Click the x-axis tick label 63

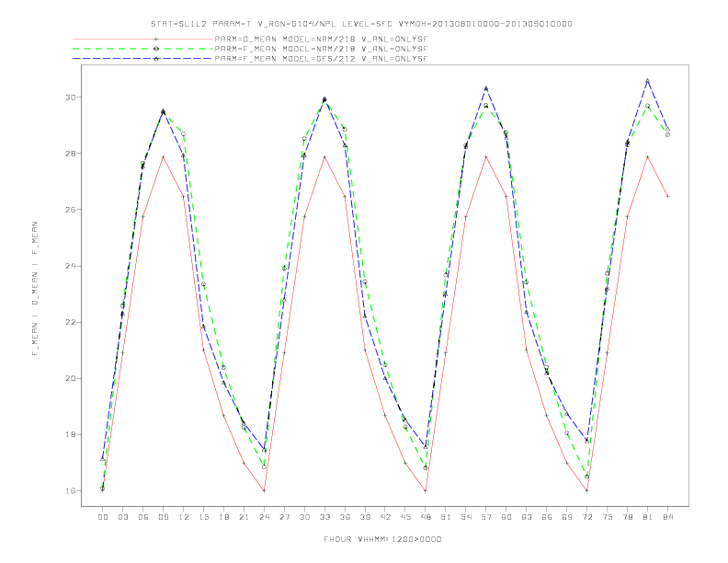pos(527,517)
